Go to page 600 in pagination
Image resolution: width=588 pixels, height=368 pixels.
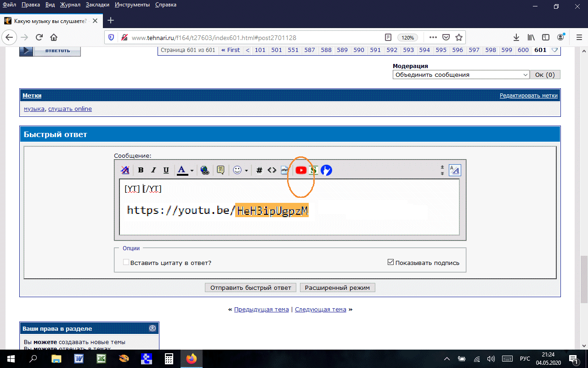(523, 50)
